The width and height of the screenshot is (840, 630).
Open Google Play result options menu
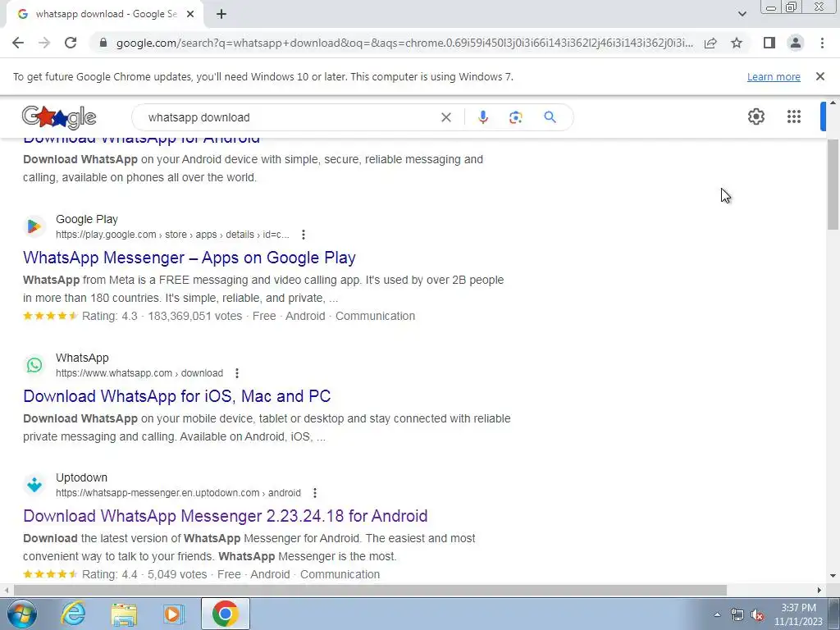[x=304, y=235]
